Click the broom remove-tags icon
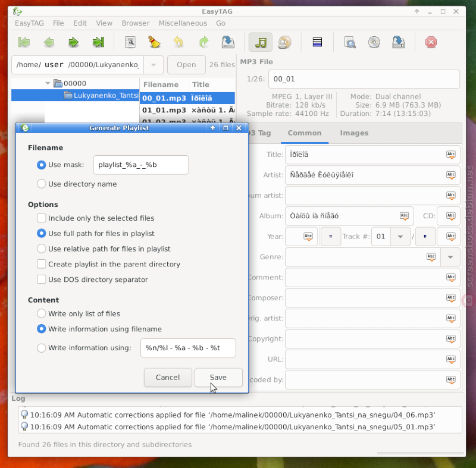The image size is (476, 468). (154, 42)
